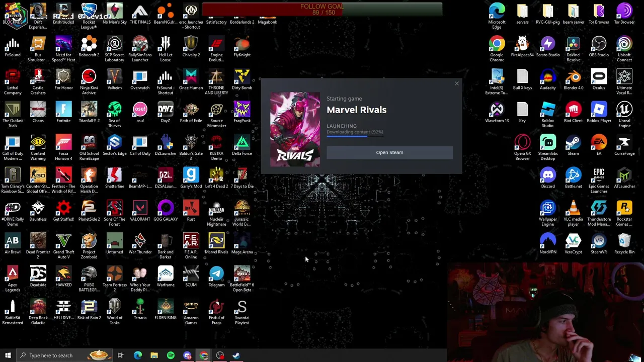
Task: Open Microsoft Edge desktop shortcut
Action: pyautogui.click(x=497, y=17)
